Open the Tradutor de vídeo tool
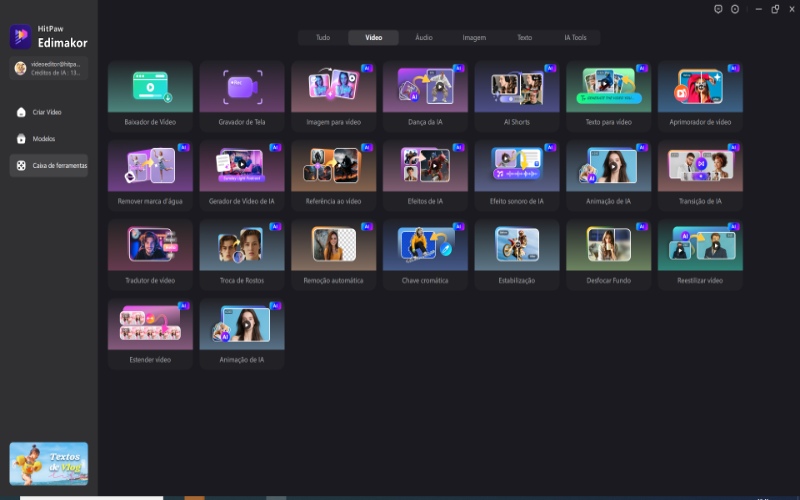The image size is (800, 500). [150, 252]
